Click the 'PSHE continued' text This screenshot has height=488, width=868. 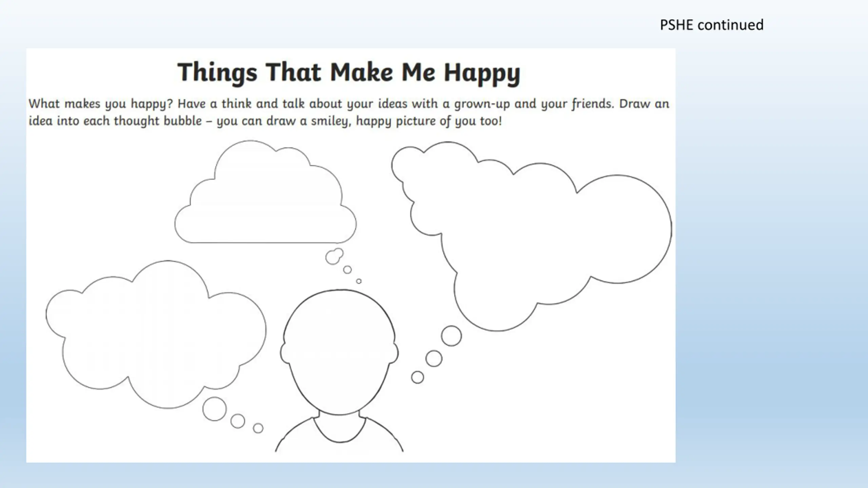coord(711,25)
